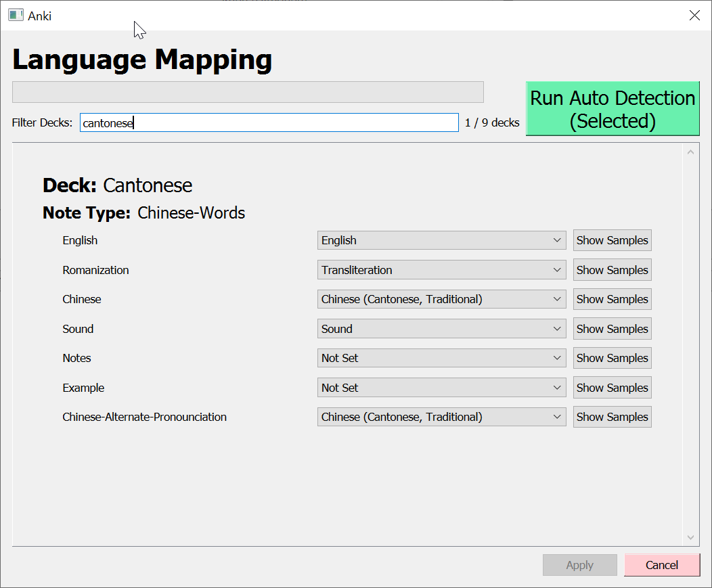Open the English field language dropdown
Viewport: 712px width, 588px height.
441,240
